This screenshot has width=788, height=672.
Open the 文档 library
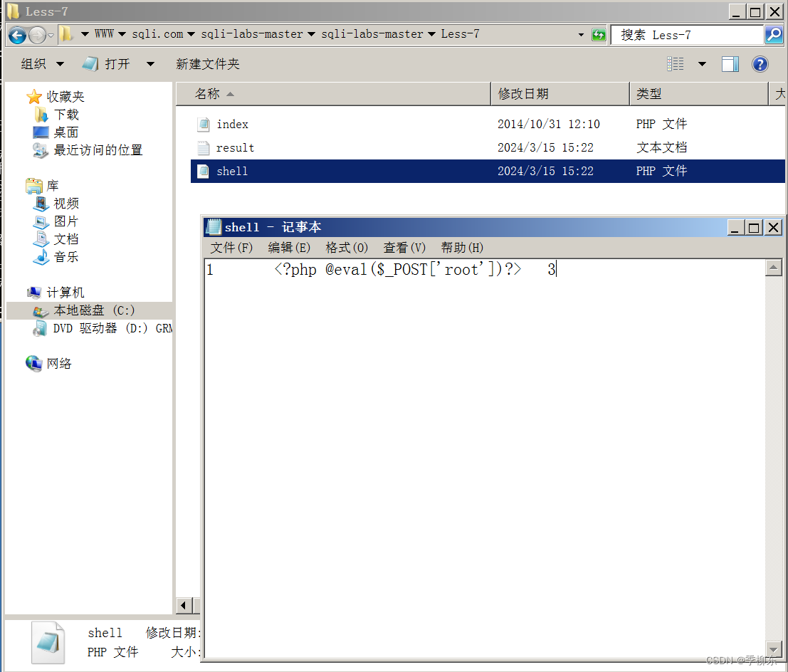pos(66,239)
